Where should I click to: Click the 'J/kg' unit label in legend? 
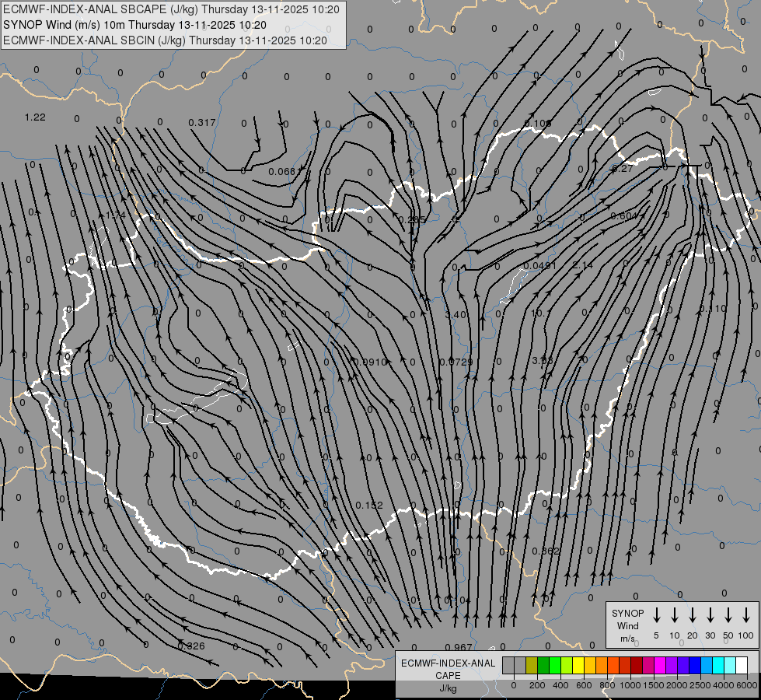pyautogui.click(x=448, y=688)
